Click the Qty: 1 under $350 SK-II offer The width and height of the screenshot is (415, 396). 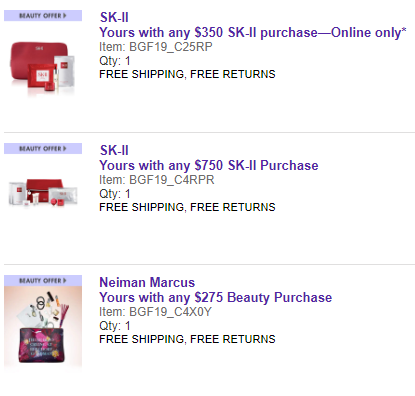click(x=115, y=61)
